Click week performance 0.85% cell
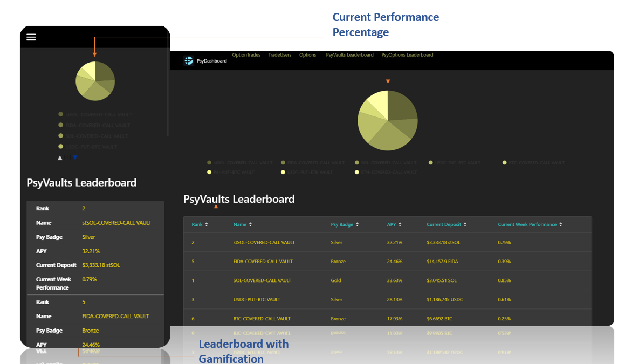Viewport: 618px width, 364px height. click(x=504, y=280)
